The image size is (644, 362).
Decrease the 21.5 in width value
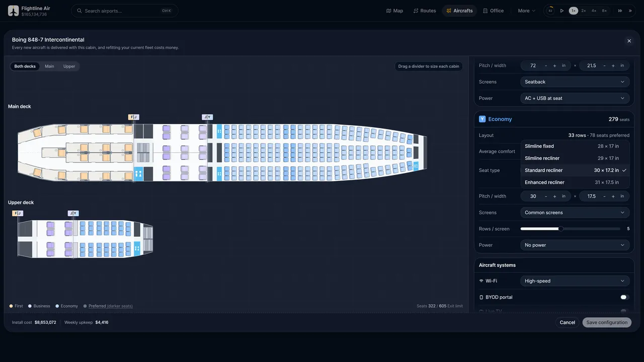pyautogui.click(x=604, y=65)
